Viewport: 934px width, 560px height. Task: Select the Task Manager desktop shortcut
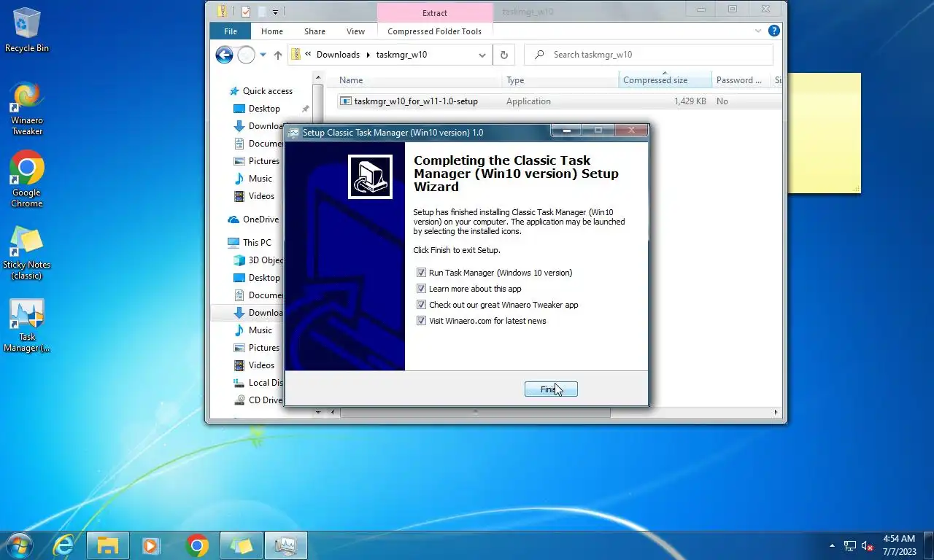26,325
